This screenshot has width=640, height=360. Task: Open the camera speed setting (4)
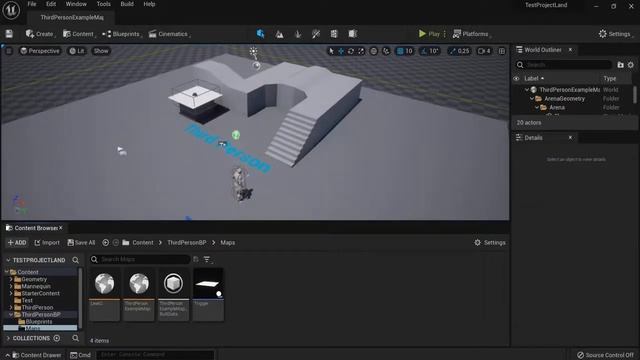tap(484, 51)
